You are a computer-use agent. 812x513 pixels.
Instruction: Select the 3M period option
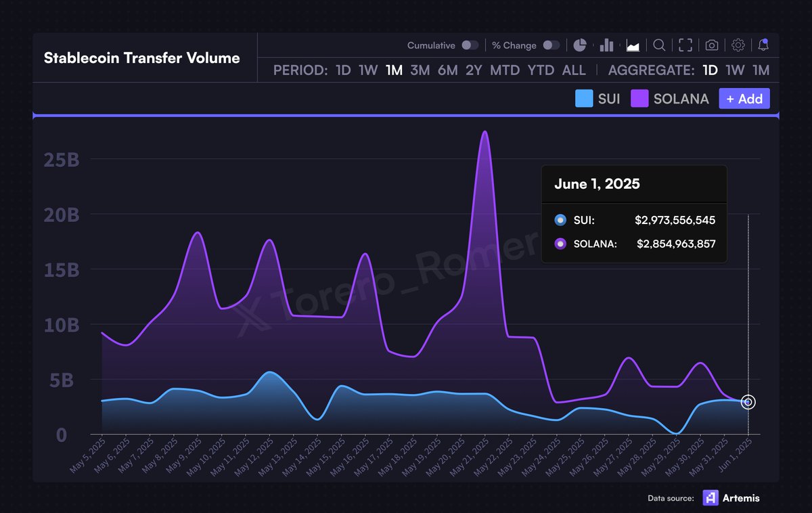point(420,70)
